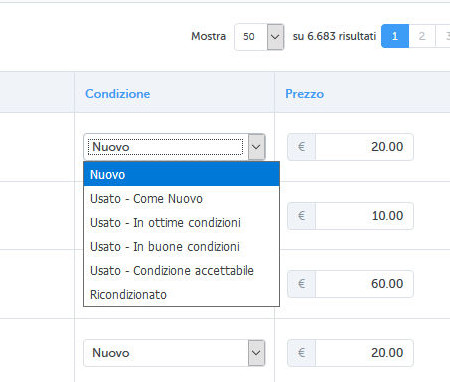
Task: Click the euro symbol beside 60.00
Action: point(302,284)
